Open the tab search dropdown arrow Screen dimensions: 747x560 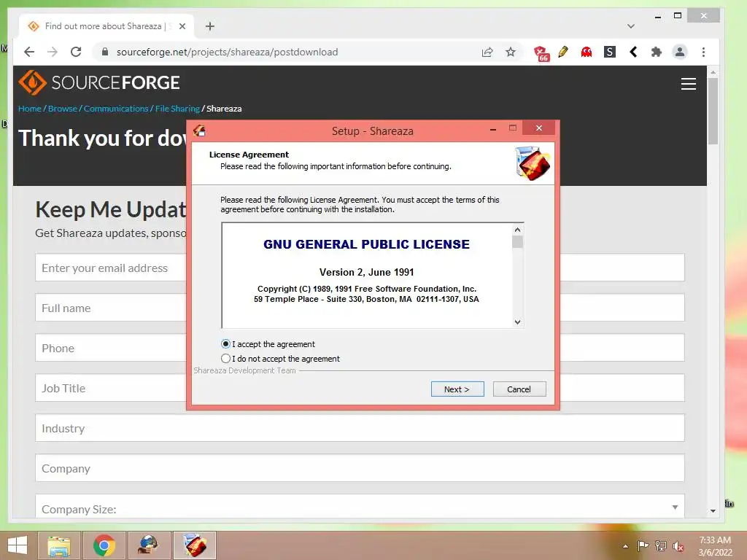631,26
